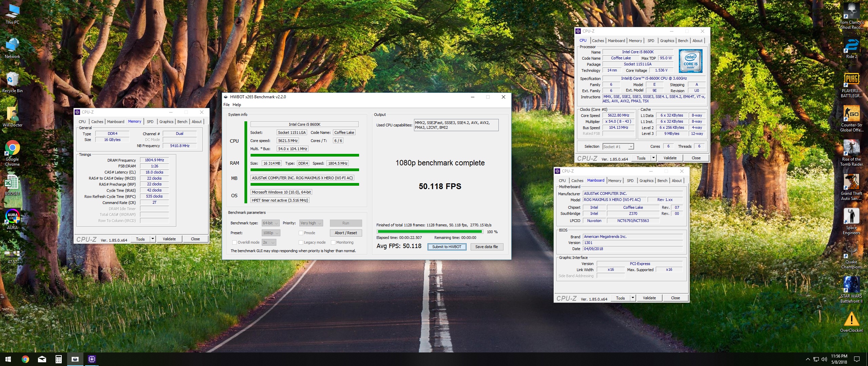Toggle the Overkill mode checkbox
The width and height of the screenshot is (868, 366).
pyautogui.click(x=234, y=242)
